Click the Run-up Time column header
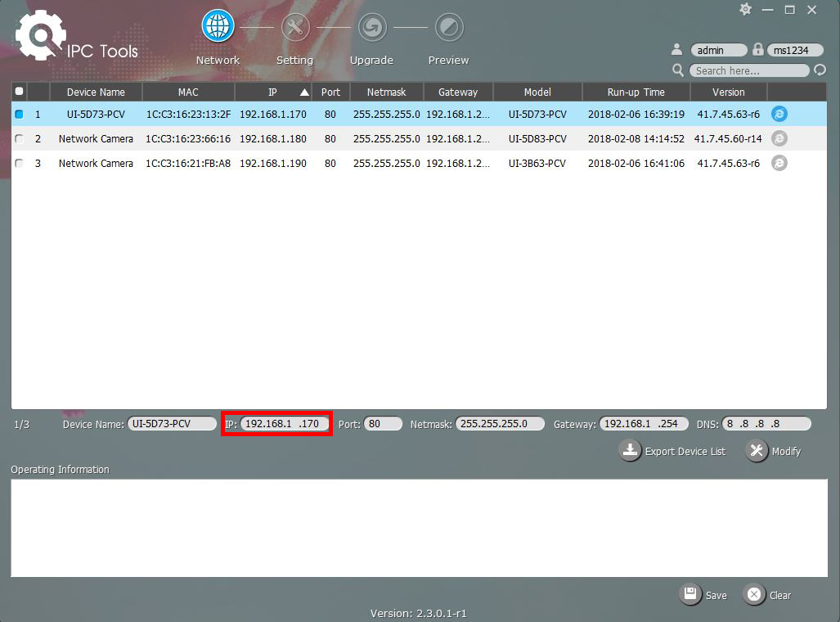Image resolution: width=840 pixels, height=622 pixels. pyautogui.click(x=636, y=92)
